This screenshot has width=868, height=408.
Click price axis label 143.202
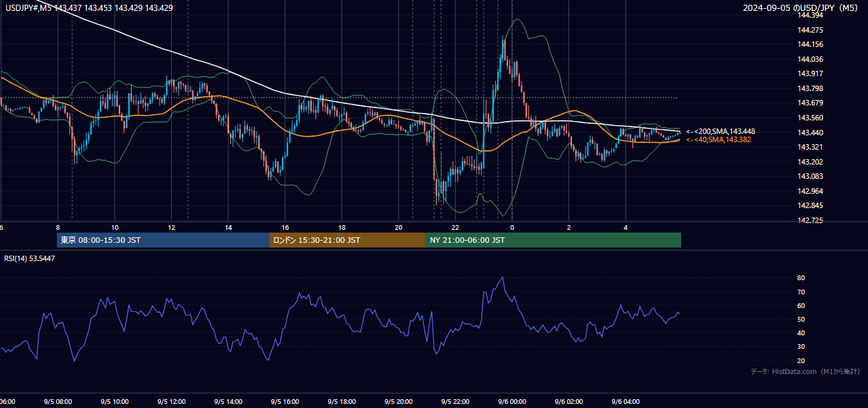point(811,161)
